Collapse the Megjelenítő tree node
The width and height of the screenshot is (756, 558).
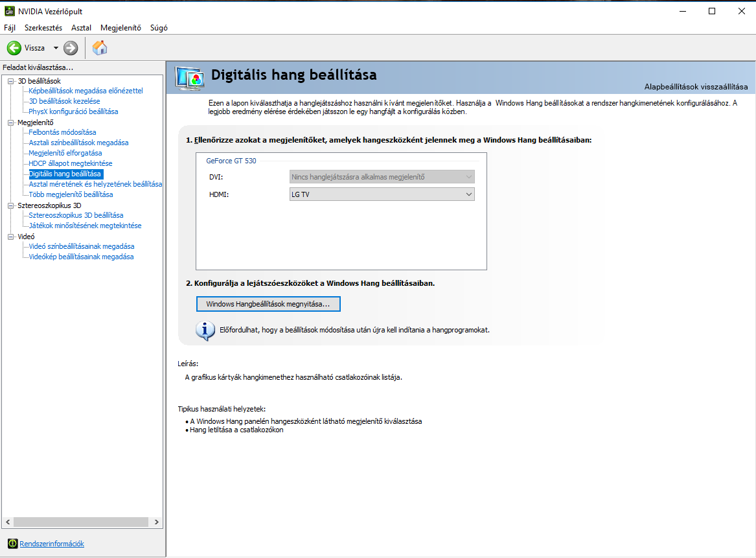(x=10, y=122)
